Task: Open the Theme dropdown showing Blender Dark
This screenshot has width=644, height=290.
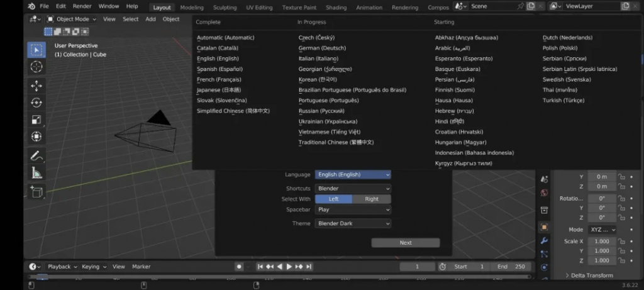Action: [x=353, y=223]
